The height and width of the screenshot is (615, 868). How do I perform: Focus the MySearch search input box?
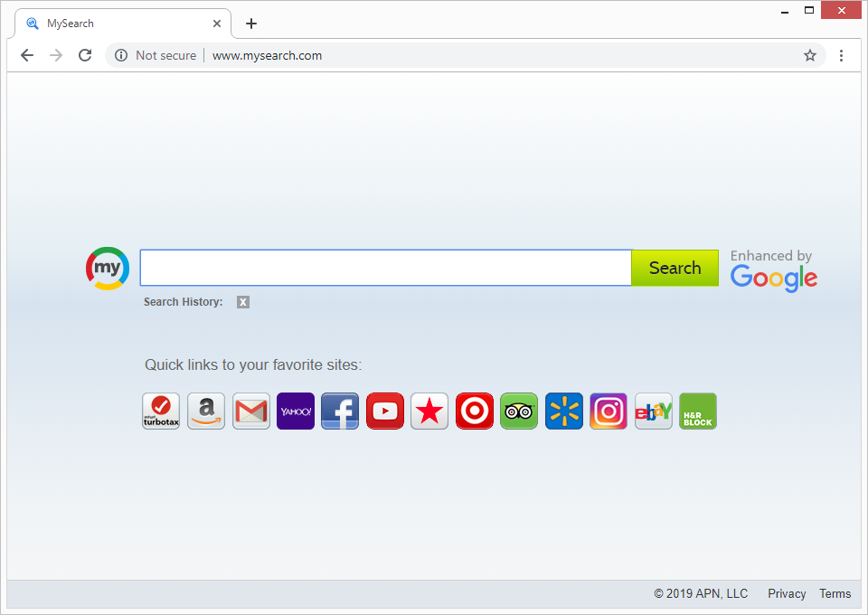click(385, 268)
